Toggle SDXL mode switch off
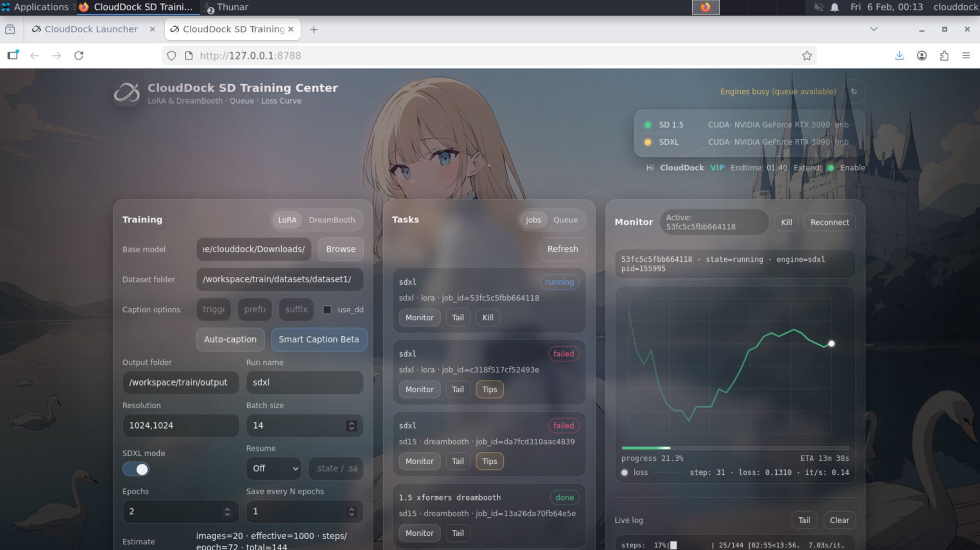The width and height of the screenshot is (980, 550). 135,469
